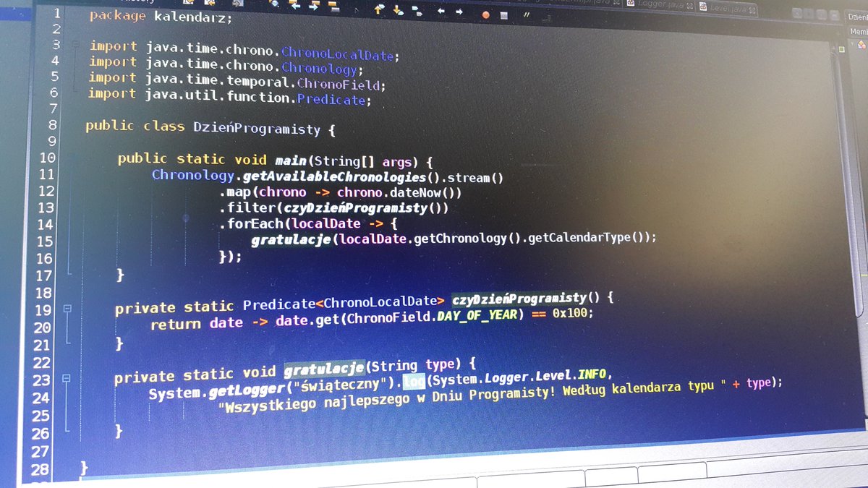Viewport: 868px width, 488px height.
Task: Click the Find Previous Occurrence toolbar arrow
Action: 295,5
